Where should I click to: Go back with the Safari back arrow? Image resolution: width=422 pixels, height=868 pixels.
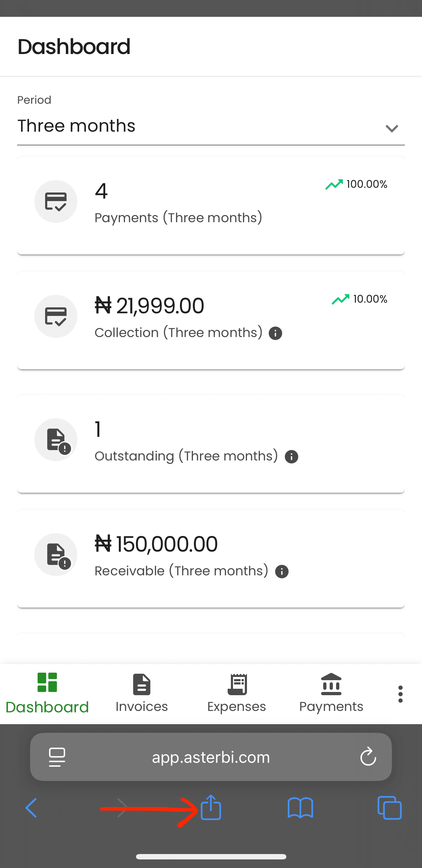(x=31, y=808)
